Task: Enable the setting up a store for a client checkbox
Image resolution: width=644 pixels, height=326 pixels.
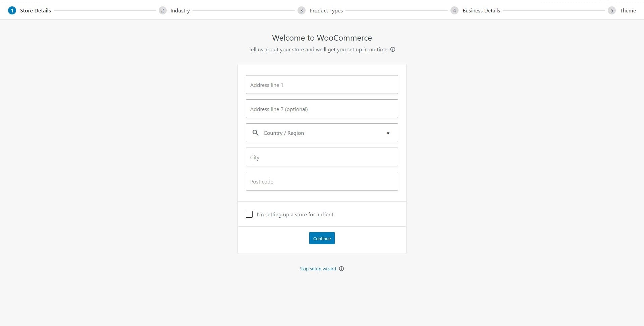Action: tap(249, 214)
